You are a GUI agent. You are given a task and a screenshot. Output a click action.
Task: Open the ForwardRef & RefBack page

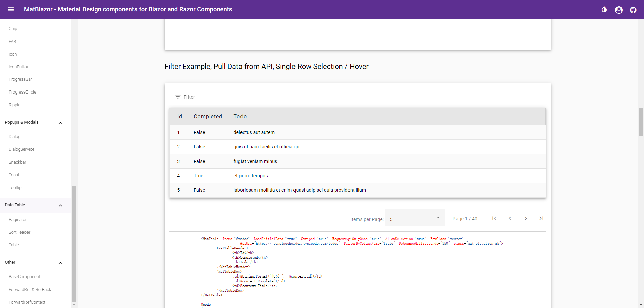click(30, 289)
